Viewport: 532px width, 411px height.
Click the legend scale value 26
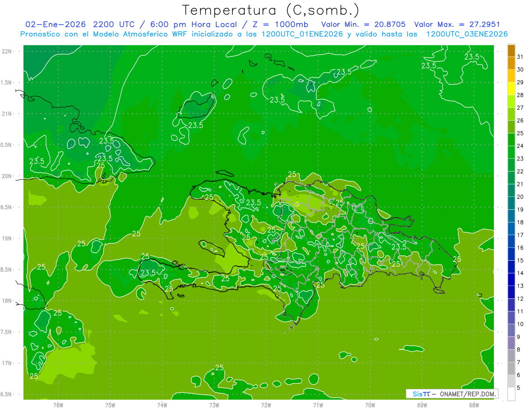pos(520,121)
